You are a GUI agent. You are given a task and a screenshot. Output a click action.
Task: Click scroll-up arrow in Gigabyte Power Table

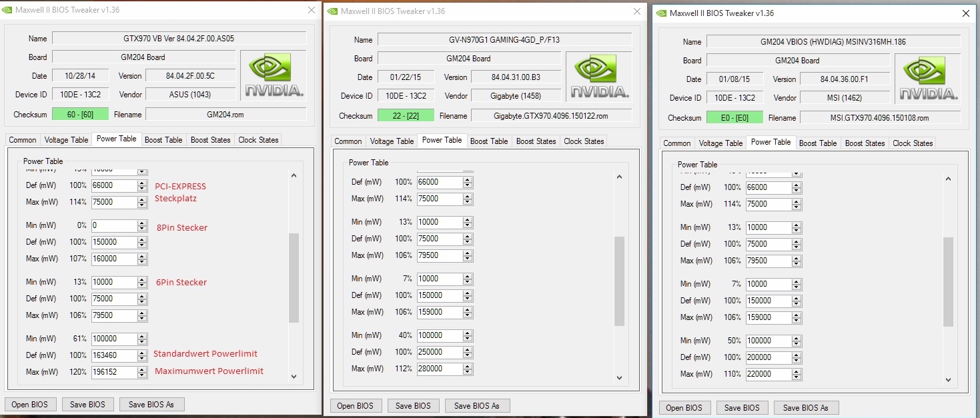619,177
